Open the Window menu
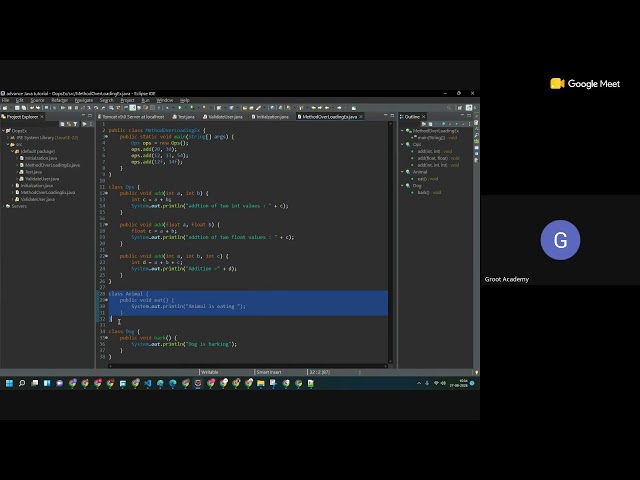 tap(165, 100)
